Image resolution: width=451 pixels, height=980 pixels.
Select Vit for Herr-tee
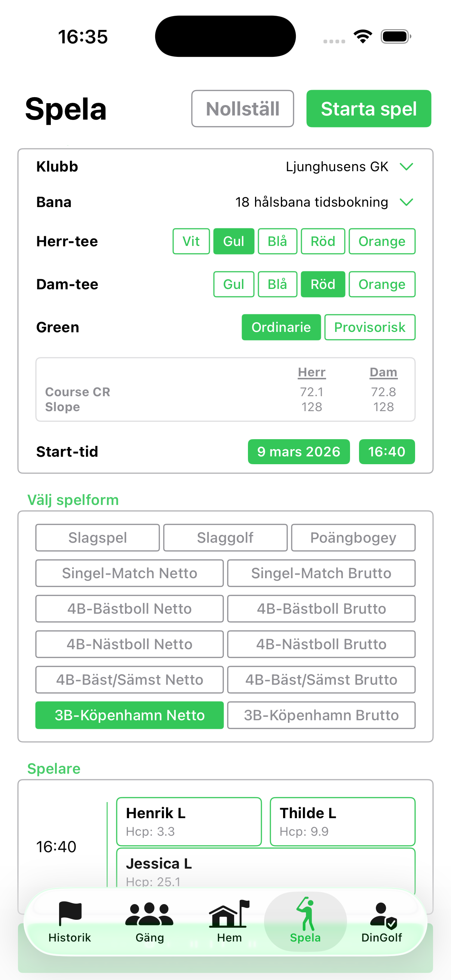pyautogui.click(x=191, y=241)
